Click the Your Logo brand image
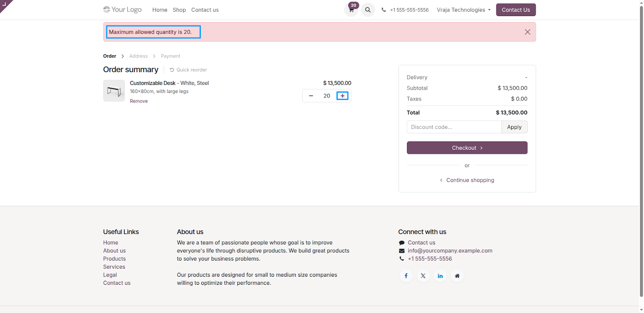This screenshot has height=313, width=644. click(x=122, y=9)
